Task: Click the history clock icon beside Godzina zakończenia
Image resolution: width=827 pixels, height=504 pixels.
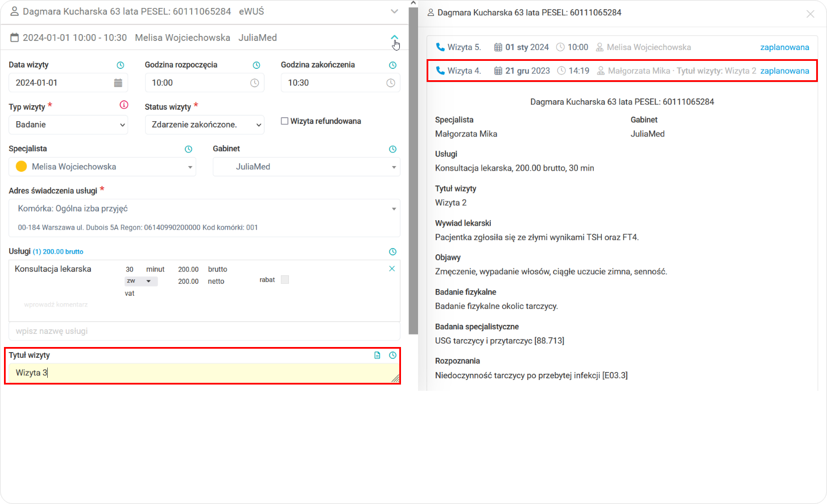Action: [392, 65]
